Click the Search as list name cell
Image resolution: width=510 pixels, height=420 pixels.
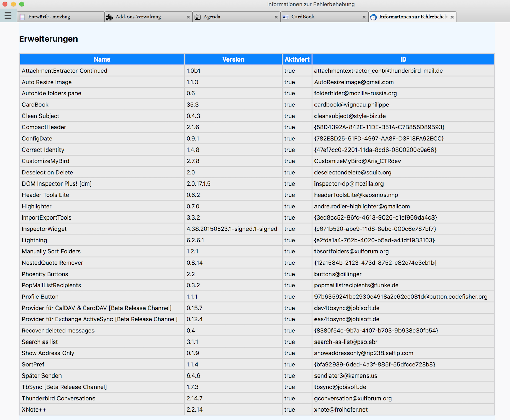coord(102,342)
